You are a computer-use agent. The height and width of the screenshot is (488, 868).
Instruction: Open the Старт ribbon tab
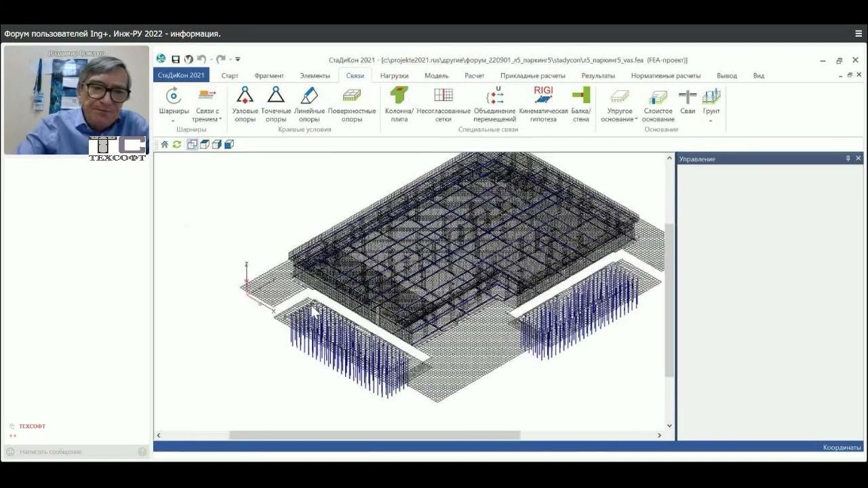(x=230, y=76)
